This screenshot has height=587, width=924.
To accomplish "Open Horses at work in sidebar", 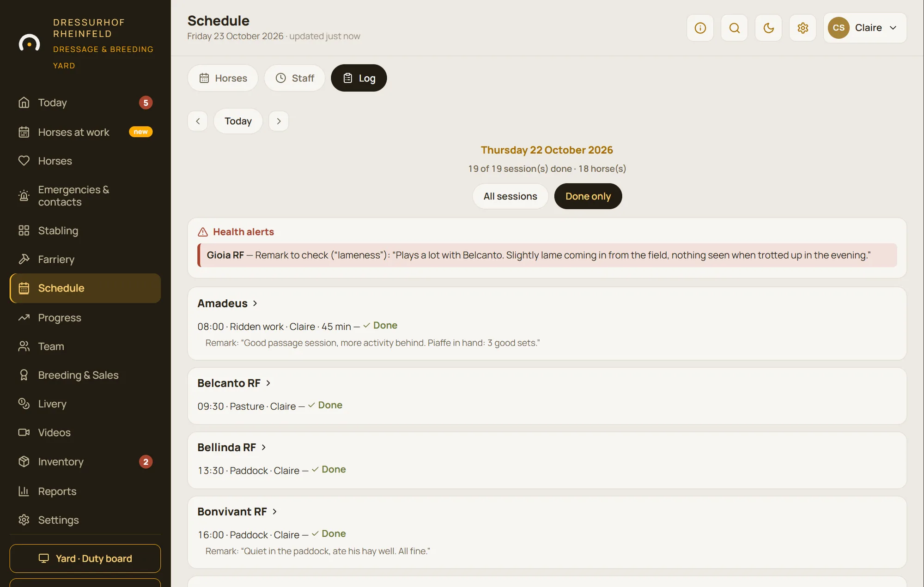I will (x=85, y=132).
